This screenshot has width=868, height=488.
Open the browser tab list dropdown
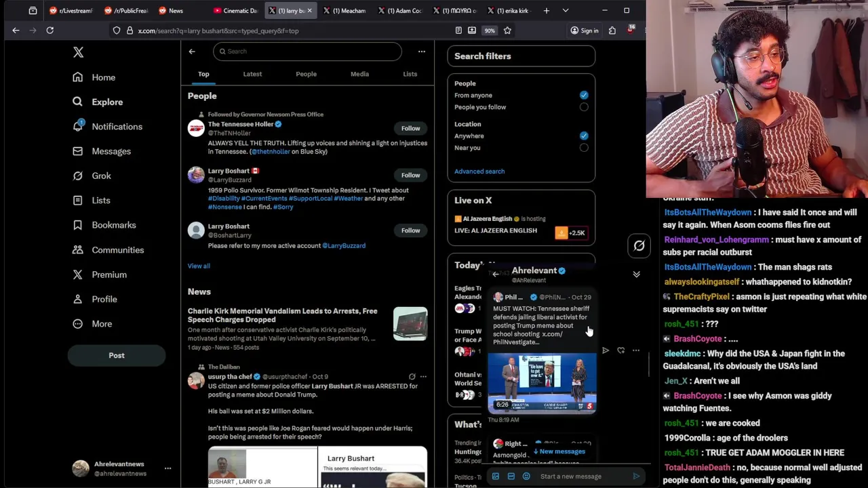pos(566,11)
